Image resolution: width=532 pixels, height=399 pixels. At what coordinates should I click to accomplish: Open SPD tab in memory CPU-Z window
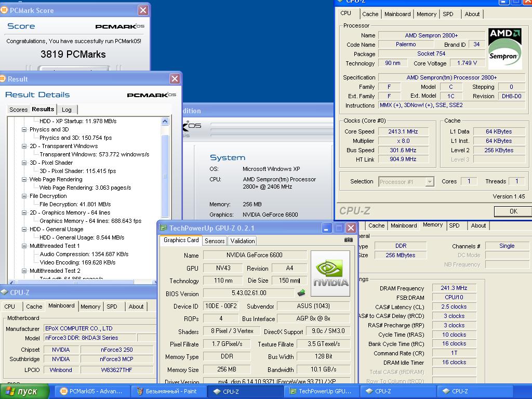pos(454,225)
